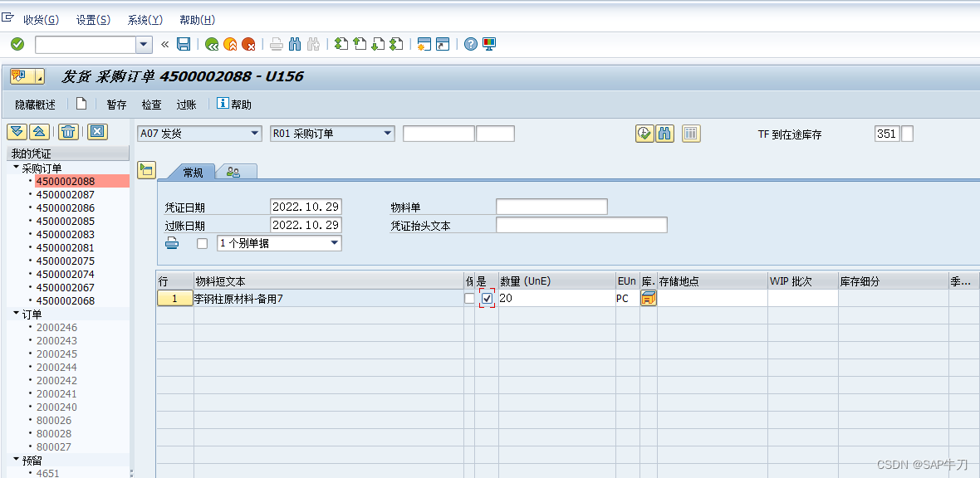Click the print printer icon under posting date
The image size is (980, 478).
pos(172,244)
